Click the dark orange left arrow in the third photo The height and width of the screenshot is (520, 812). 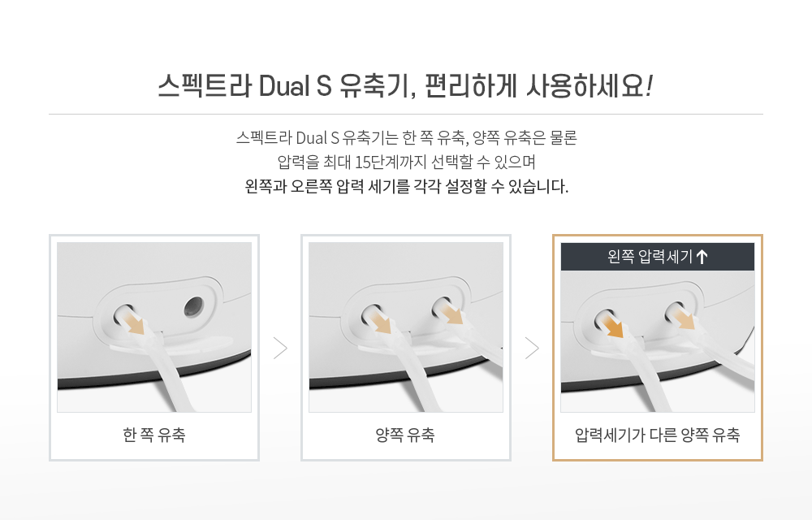pyautogui.click(x=614, y=327)
